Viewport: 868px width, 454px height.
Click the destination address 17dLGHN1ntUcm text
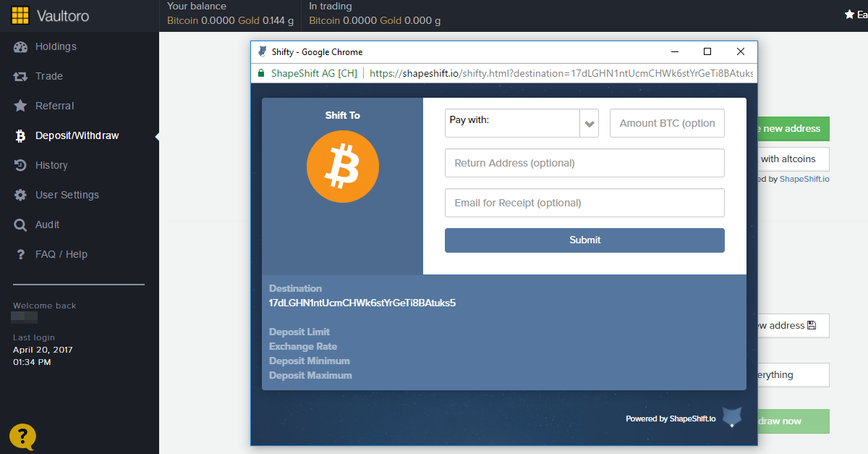coord(362,303)
